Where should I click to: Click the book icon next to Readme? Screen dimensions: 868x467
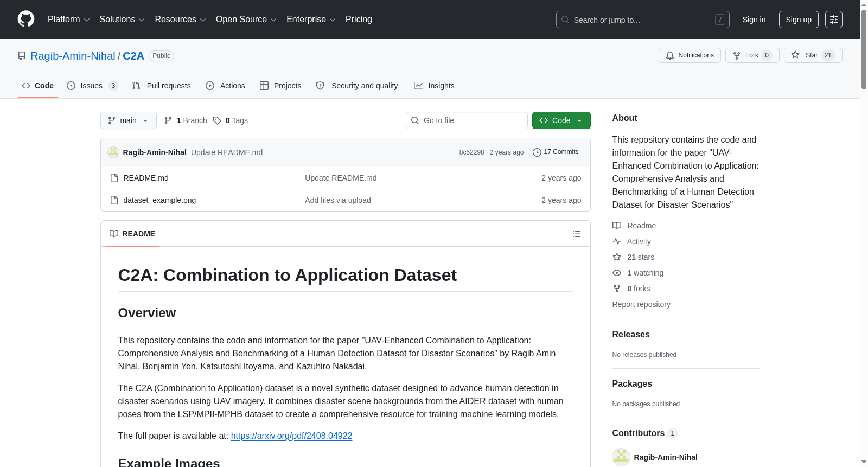(617, 226)
